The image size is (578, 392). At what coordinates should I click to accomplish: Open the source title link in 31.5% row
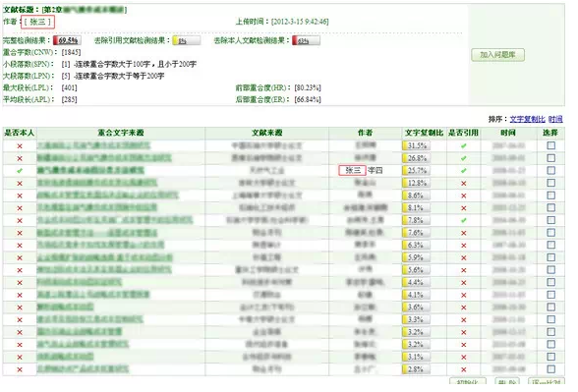coord(93,145)
